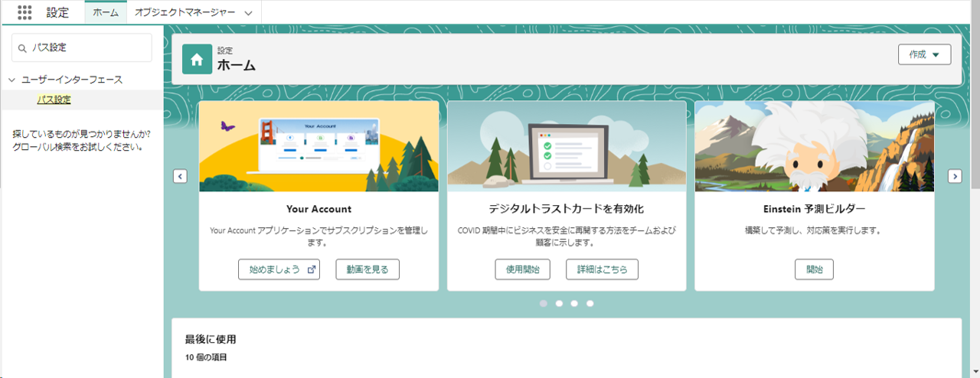This screenshot has height=378, width=980.
Task: Select the first carousel indicator dot
Action: 544,304
